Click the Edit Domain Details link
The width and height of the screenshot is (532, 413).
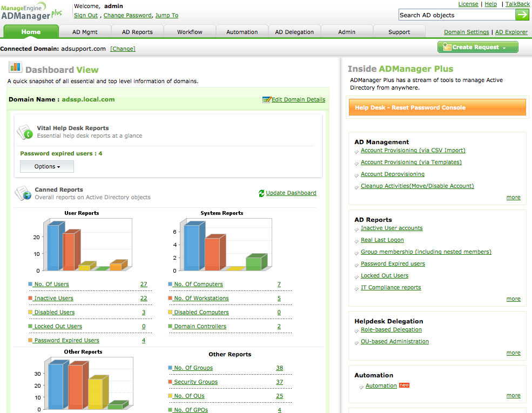[298, 99]
